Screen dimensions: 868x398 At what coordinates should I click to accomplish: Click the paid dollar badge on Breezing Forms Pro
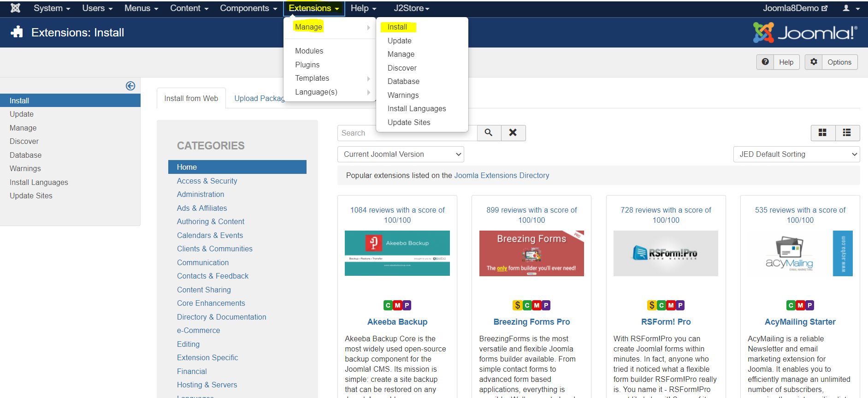[x=518, y=305]
